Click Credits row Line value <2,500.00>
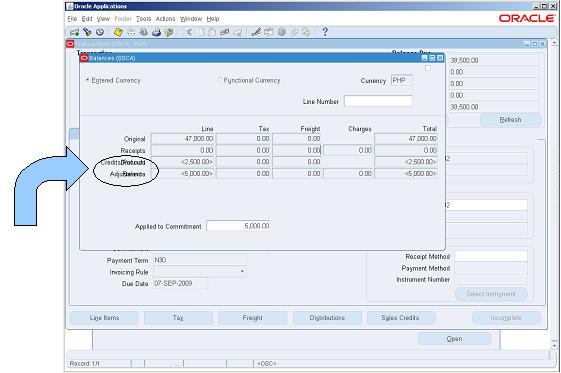Screen dimensions: 561x373 (182, 162)
